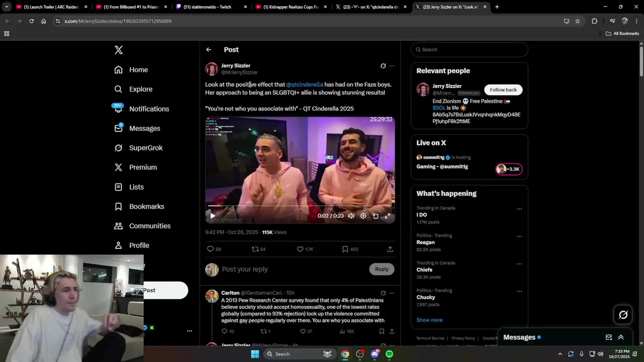This screenshot has height=362, width=644.
Task: Open more options for I DO trend
Action: click(519, 209)
